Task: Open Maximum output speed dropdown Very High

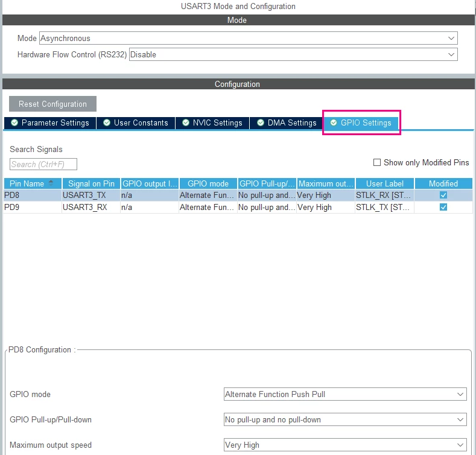Action: click(x=345, y=445)
